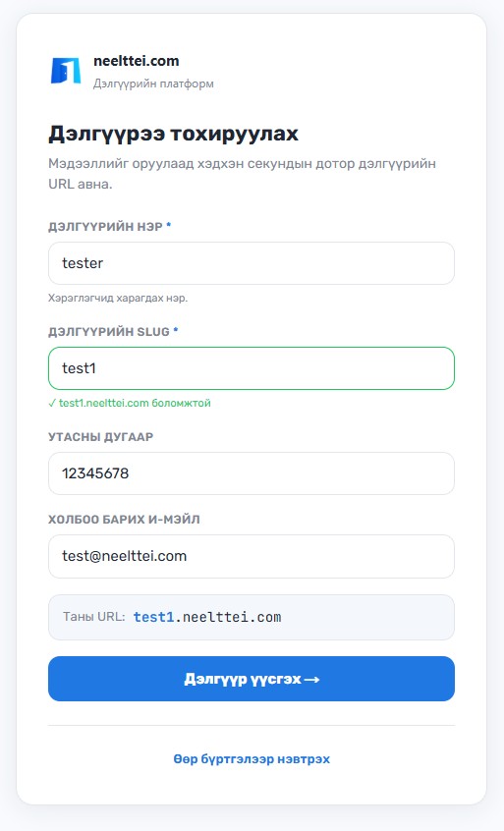Focus the store name field containing tester

tap(252, 263)
